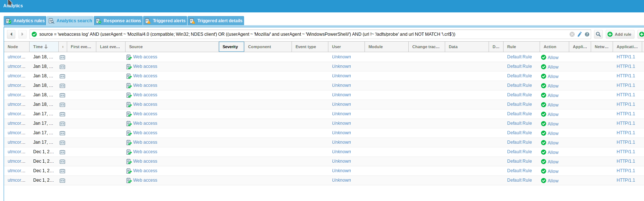Sort by the User column header
Viewport: 644px width, 201px height.
[x=346, y=47]
